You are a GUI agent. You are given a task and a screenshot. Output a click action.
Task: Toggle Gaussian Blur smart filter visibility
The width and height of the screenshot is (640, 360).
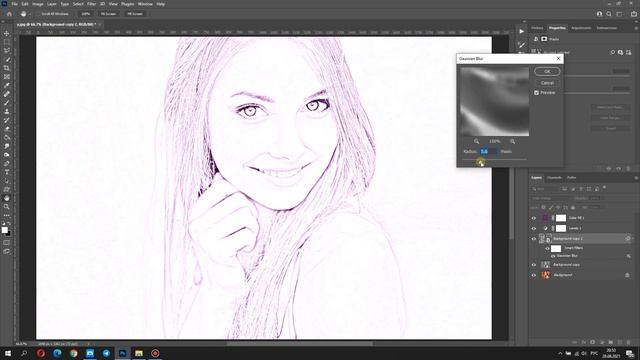(x=553, y=256)
